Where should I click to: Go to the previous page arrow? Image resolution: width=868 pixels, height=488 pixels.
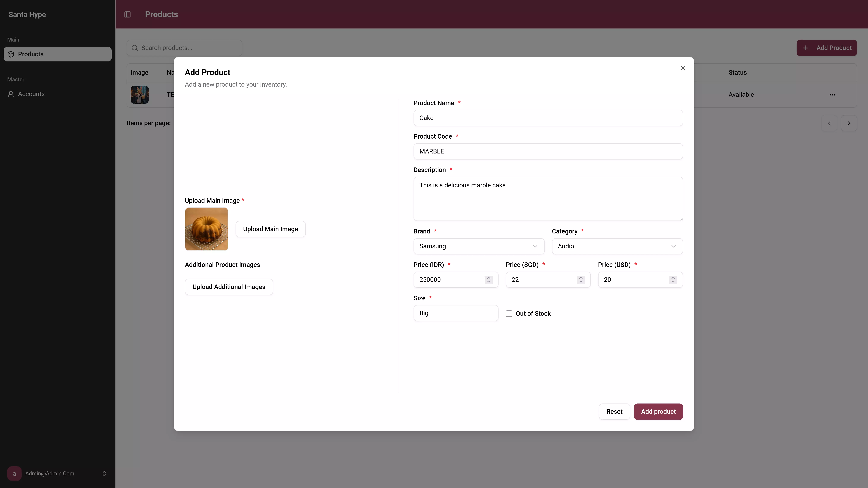829,123
